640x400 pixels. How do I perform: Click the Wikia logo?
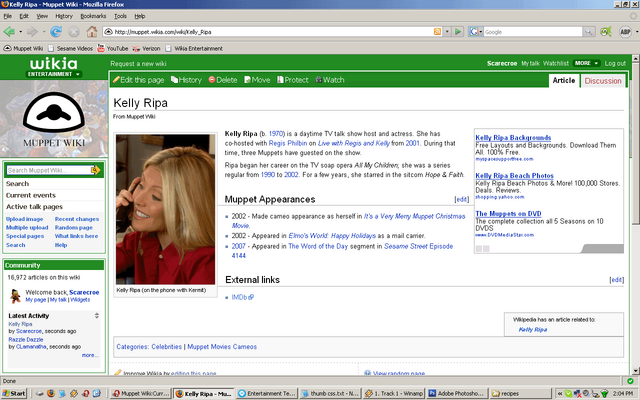coord(53,64)
